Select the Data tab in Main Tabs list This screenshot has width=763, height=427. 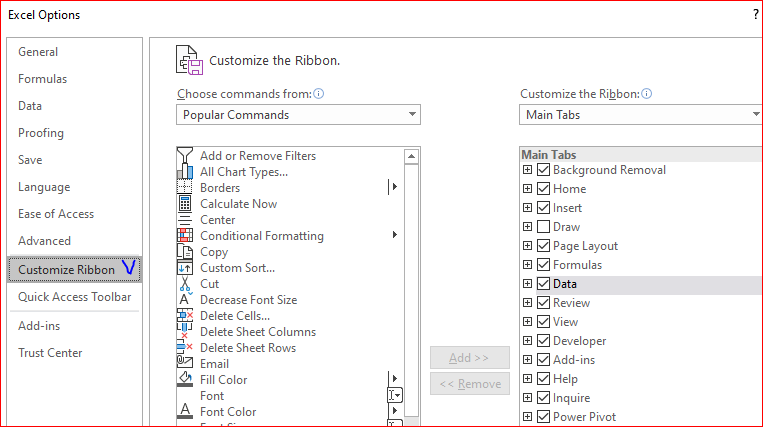(x=565, y=284)
